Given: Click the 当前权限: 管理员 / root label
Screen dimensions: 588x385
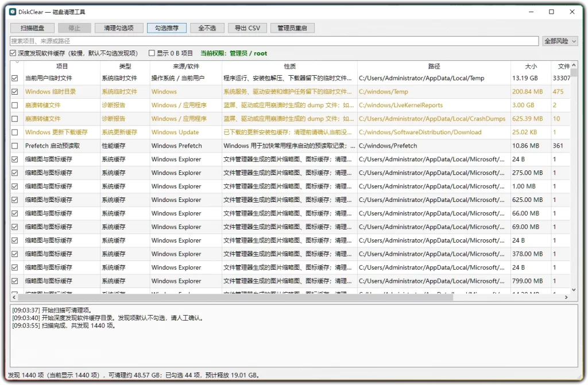Looking at the screenshot, I should point(234,53).
